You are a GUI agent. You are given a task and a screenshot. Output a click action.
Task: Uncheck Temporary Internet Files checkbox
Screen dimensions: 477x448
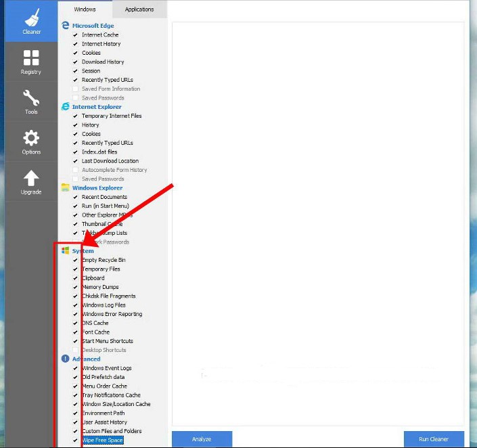(x=75, y=116)
